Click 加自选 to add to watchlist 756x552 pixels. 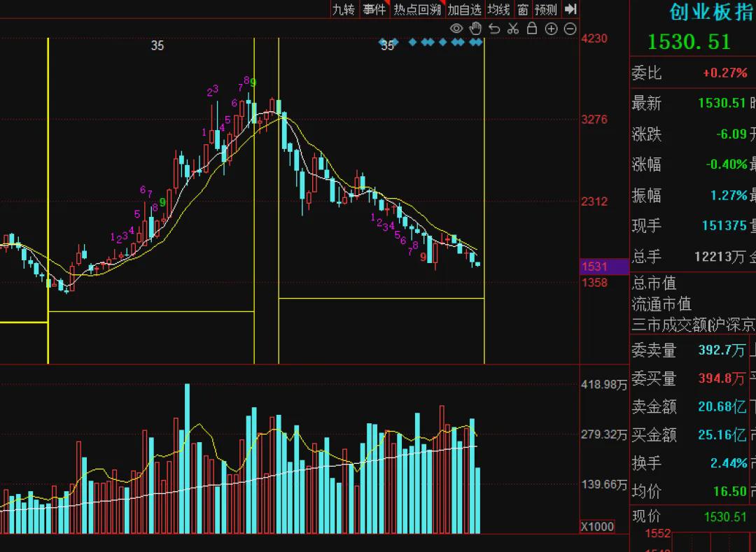click(x=464, y=10)
